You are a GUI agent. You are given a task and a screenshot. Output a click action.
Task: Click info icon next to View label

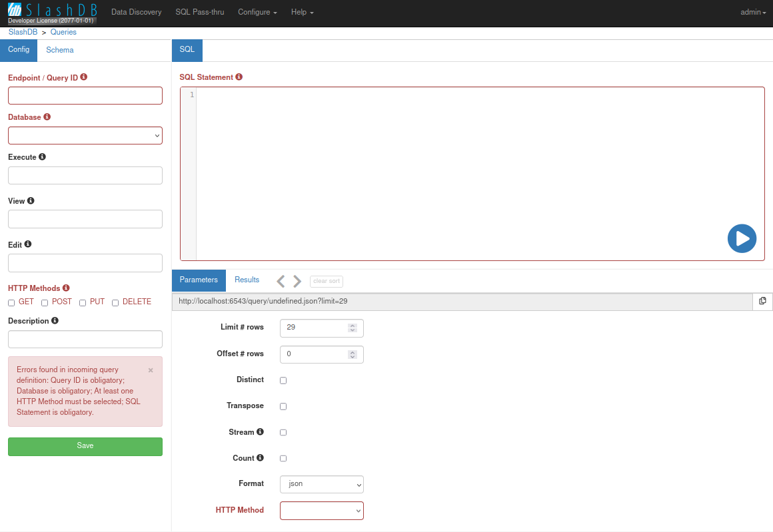[x=31, y=200]
